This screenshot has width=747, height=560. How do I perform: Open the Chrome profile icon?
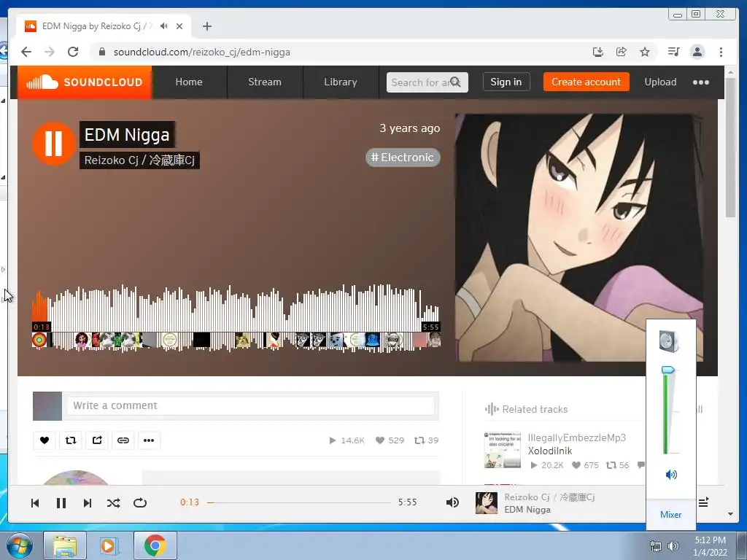(x=697, y=52)
